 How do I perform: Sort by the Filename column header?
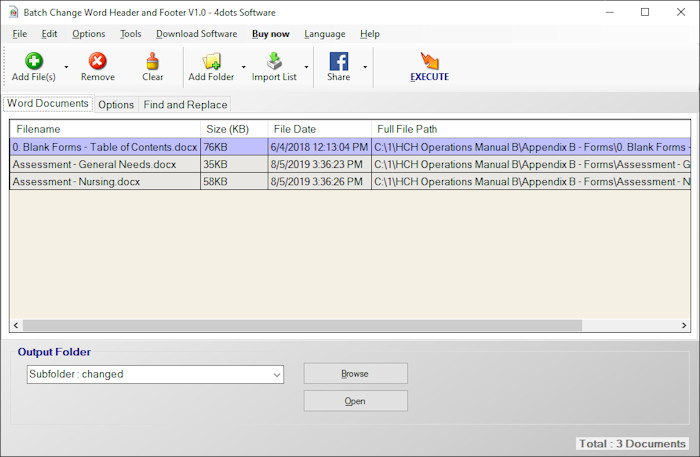pos(105,129)
